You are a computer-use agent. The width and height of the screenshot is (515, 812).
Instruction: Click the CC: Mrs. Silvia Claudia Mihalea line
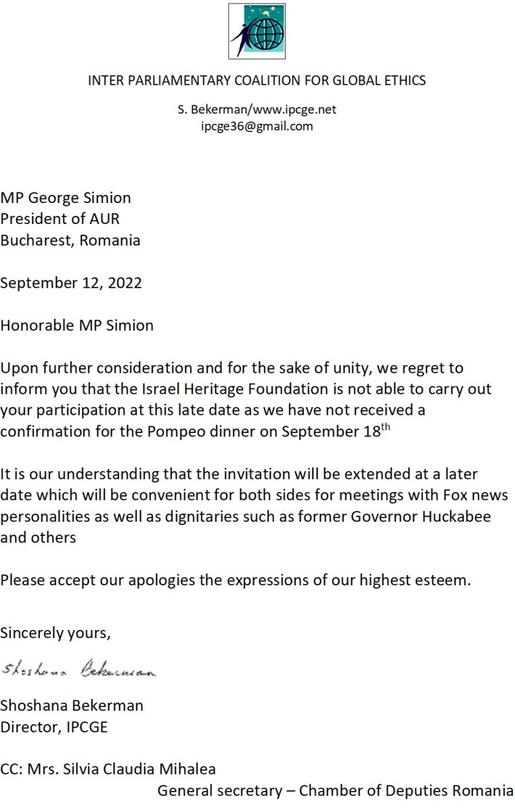[108, 769]
